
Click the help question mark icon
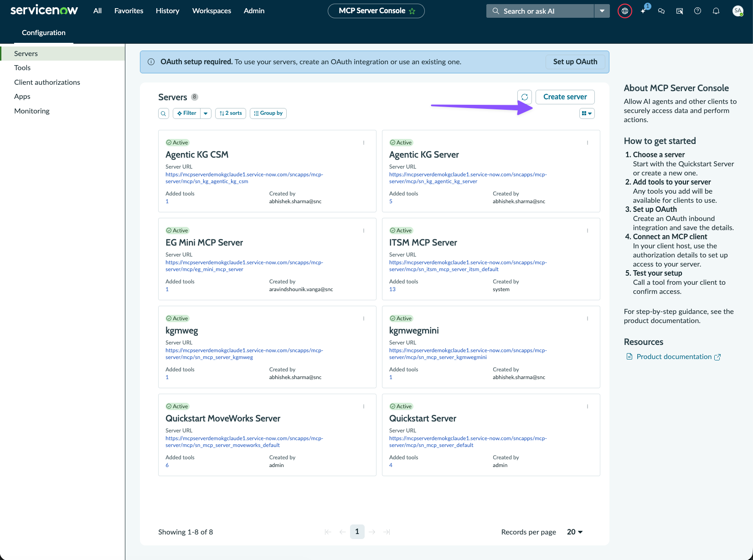coord(697,11)
